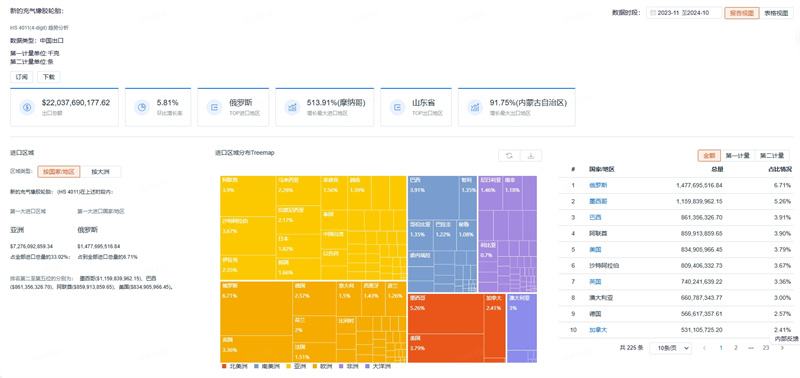800x378 pixels.
Task: Switch table to 第二计量 metric
Action: [x=771, y=156]
